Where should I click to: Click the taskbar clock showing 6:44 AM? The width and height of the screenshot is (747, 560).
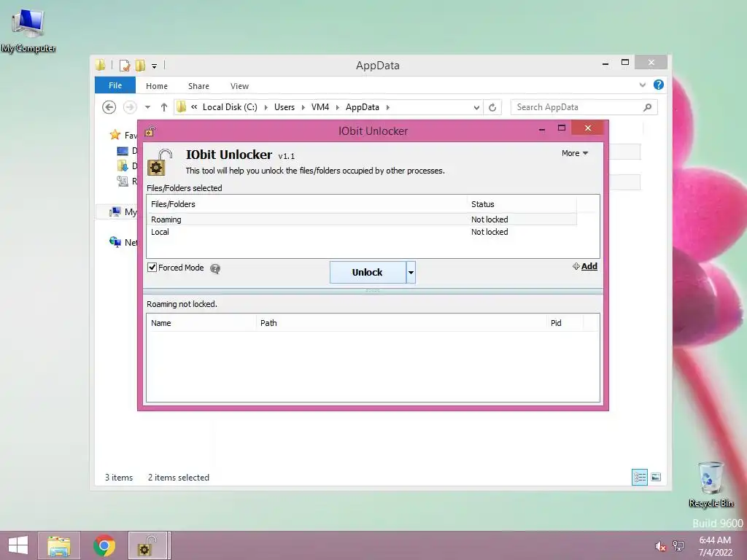pyautogui.click(x=715, y=546)
